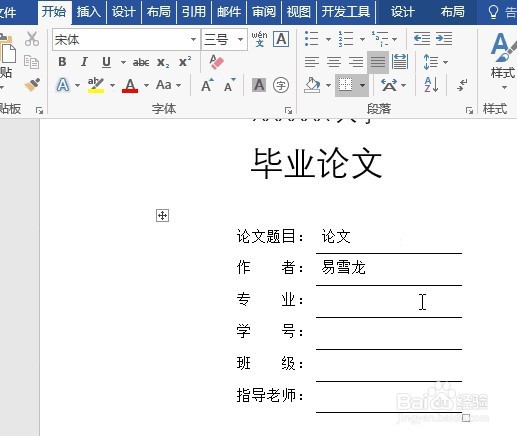Toggle character shading icon
This screenshot has width=517, height=436.
[259, 85]
